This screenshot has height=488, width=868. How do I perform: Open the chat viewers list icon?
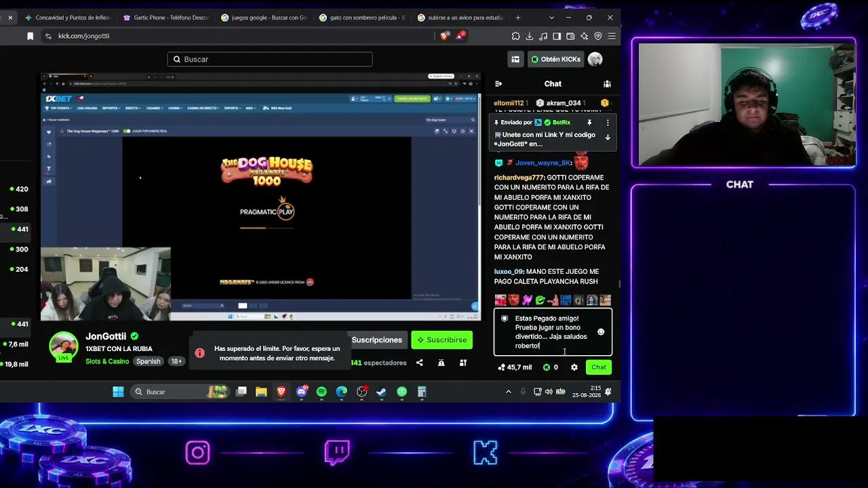(x=607, y=84)
